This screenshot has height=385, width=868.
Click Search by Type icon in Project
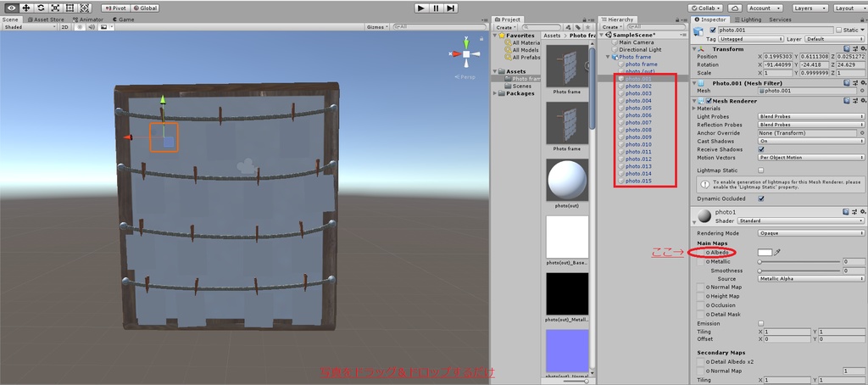568,26
